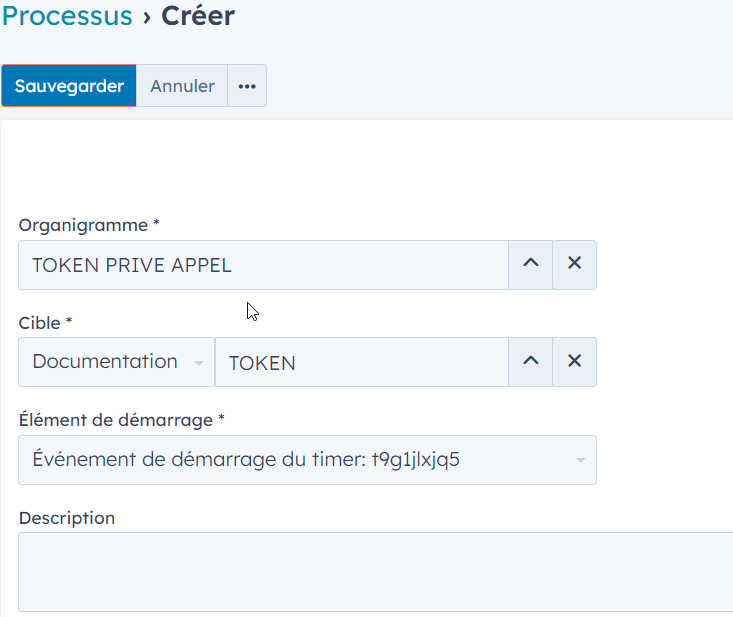The height and width of the screenshot is (617, 733).
Task: Click the arrow at the timer dropdown's end
Action: point(580,461)
